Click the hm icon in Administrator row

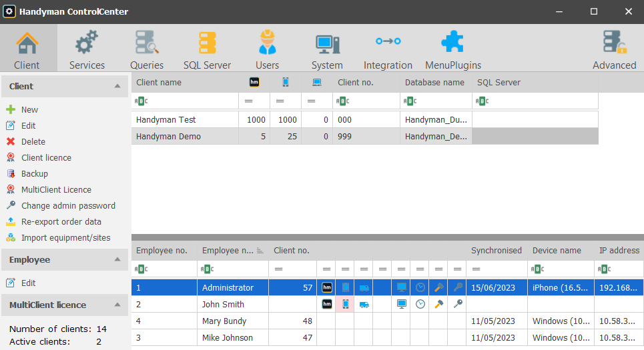pyautogui.click(x=327, y=287)
